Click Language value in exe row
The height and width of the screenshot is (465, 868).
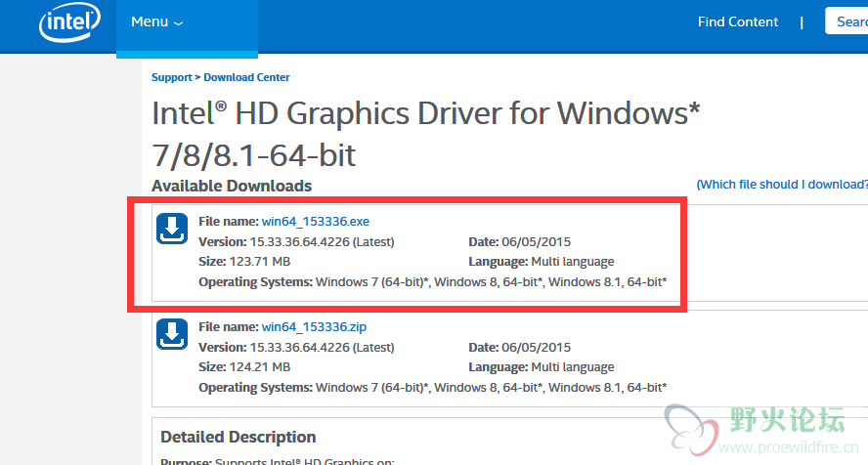[573, 262]
